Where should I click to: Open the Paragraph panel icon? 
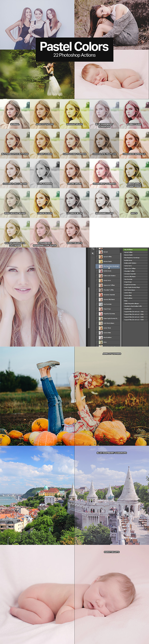pyautogui.click(x=93, y=254)
